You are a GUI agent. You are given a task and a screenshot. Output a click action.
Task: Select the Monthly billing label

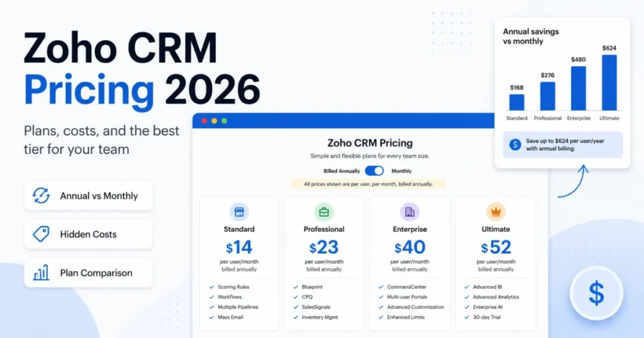point(401,171)
